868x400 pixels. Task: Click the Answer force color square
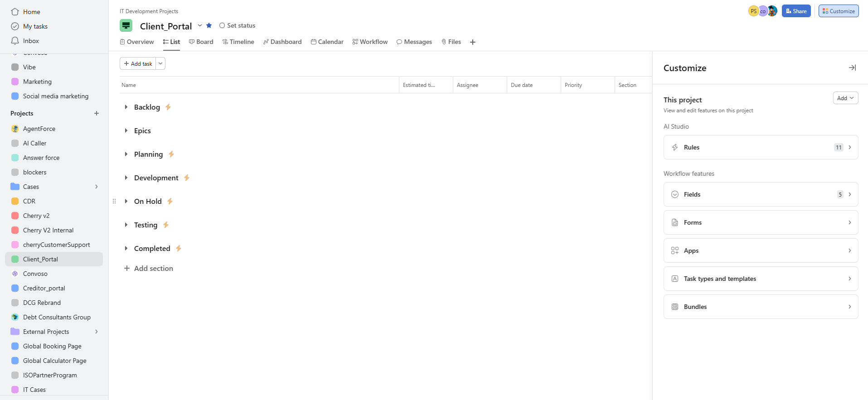15,158
